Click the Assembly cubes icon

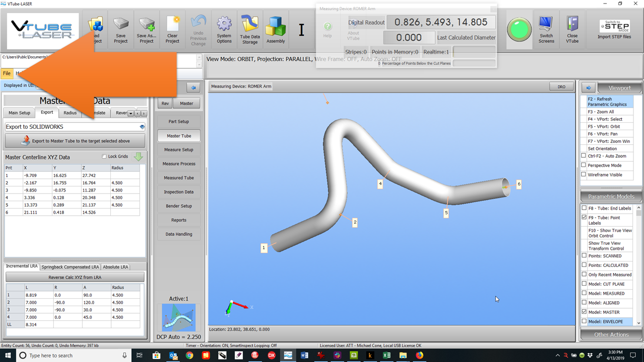(276, 29)
